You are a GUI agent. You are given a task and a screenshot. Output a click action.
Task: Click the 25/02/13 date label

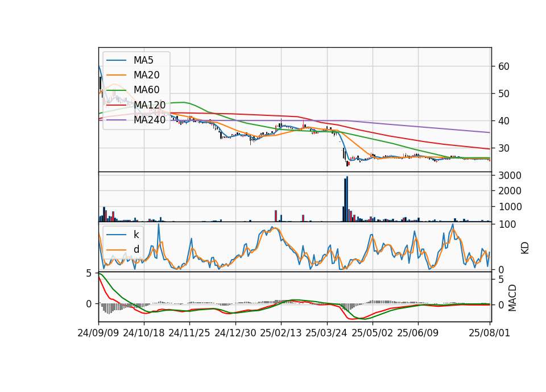280,333
